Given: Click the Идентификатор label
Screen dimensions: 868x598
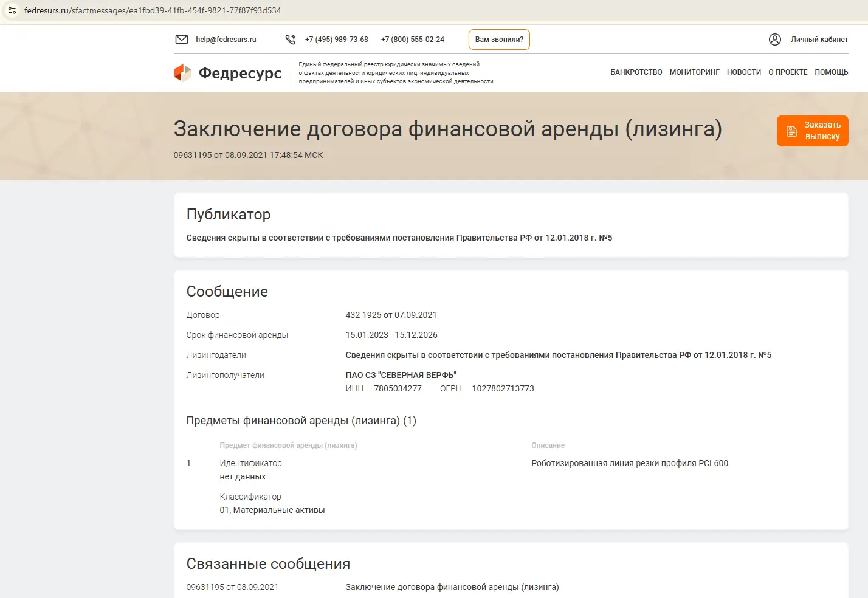Looking at the screenshot, I should 250,463.
